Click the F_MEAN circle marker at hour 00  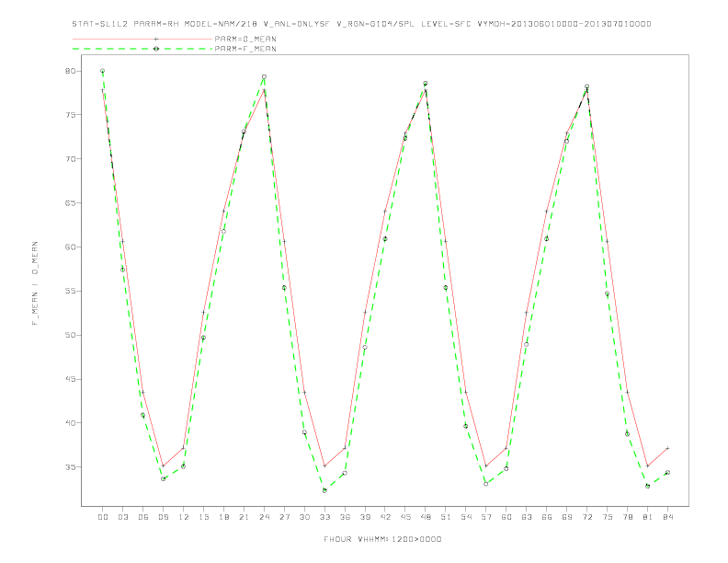(x=103, y=71)
